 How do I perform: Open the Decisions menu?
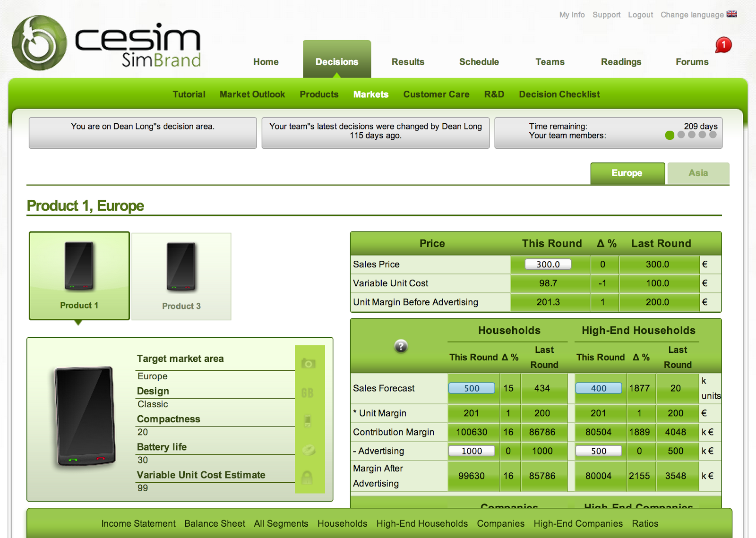pos(336,61)
